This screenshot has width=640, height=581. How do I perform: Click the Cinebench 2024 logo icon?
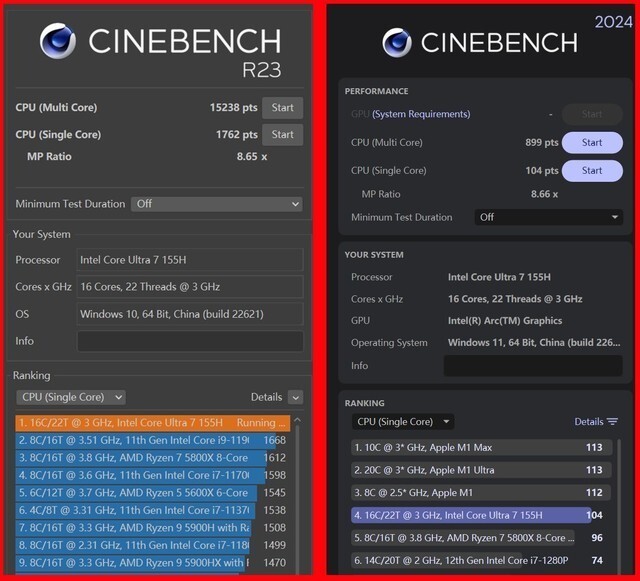(397, 42)
